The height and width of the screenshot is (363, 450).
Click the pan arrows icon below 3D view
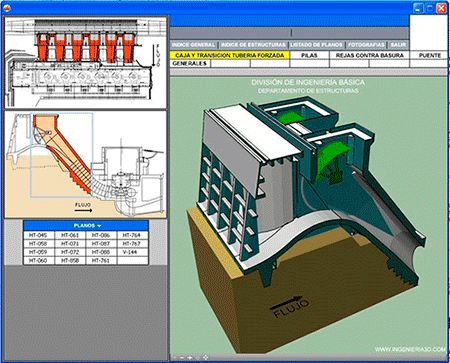coord(206,357)
